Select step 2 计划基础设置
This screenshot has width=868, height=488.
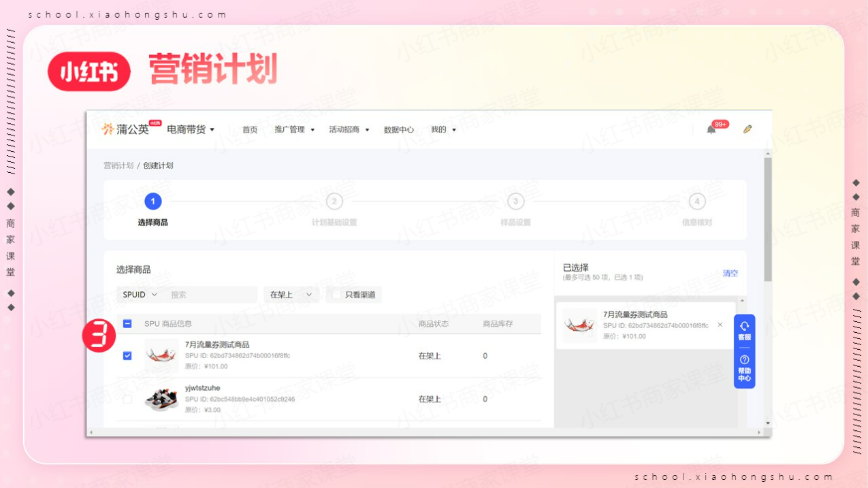[334, 210]
